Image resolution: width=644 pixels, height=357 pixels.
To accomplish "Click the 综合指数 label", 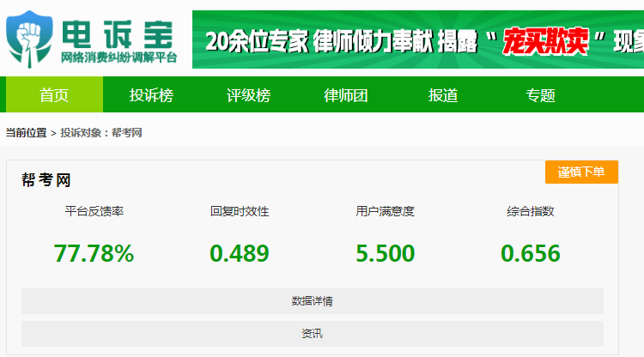I will (x=531, y=211).
